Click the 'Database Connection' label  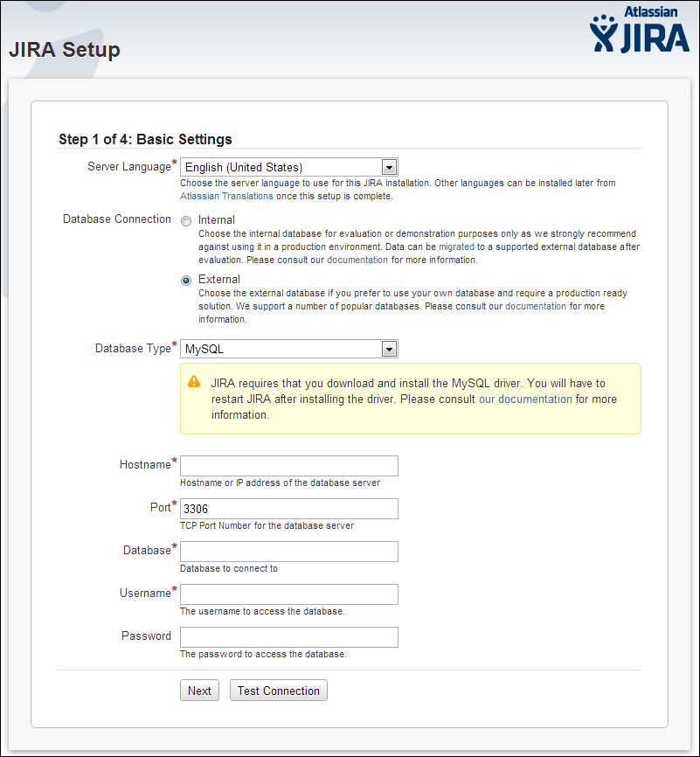(x=117, y=219)
